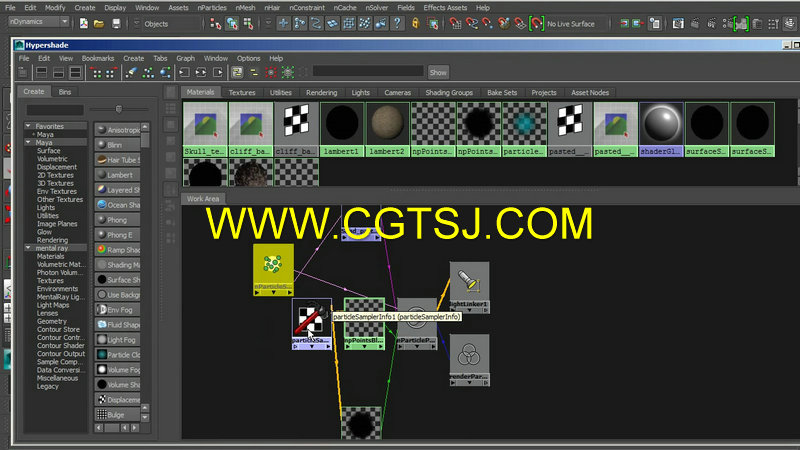This screenshot has width=800, height=450.
Task: Switch to the Textures tab
Action: tap(242, 92)
